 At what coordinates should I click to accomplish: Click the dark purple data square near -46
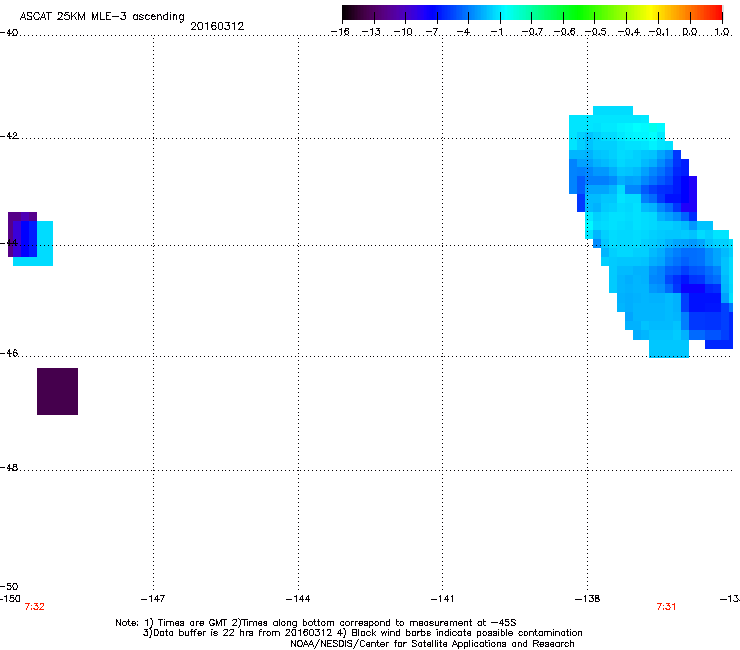(x=58, y=391)
